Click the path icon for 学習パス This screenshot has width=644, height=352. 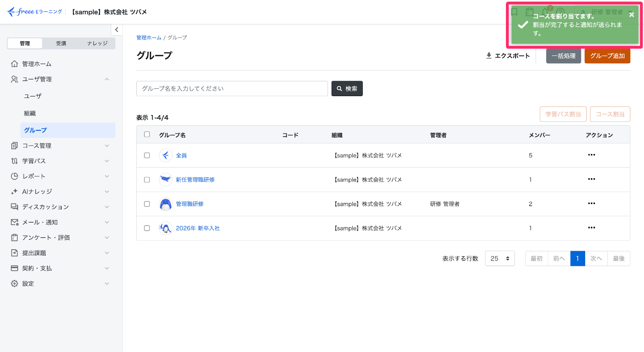[x=14, y=161]
